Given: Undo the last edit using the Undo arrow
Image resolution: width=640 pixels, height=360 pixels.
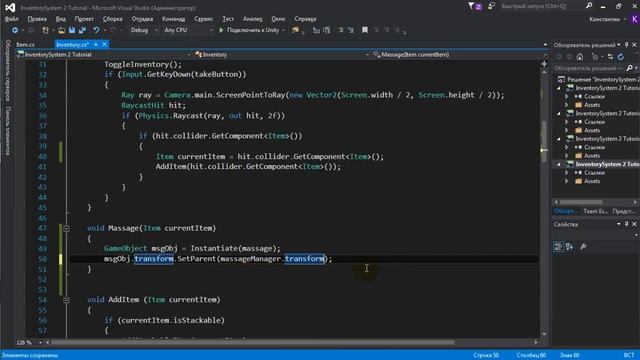Looking at the screenshot, I should (x=96, y=30).
